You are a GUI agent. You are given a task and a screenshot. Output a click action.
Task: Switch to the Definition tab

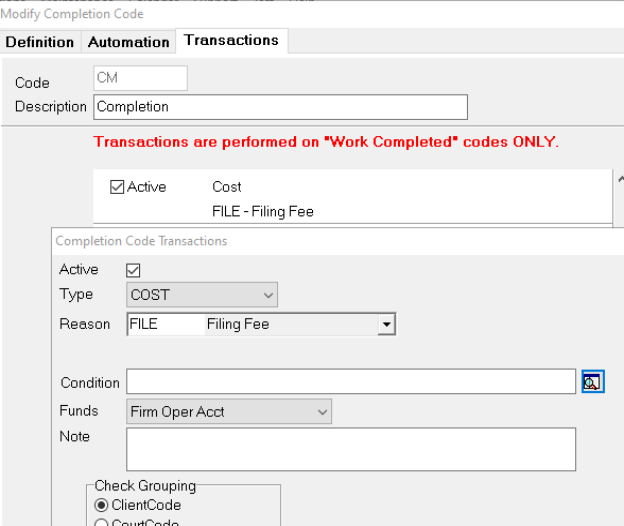(40, 42)
